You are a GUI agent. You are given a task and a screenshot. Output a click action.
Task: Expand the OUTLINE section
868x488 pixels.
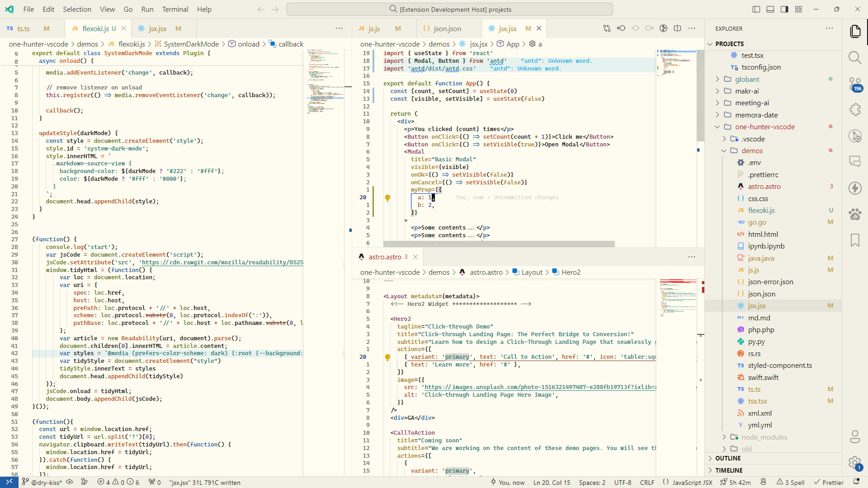pyautogui.click(x=728, y=458)
